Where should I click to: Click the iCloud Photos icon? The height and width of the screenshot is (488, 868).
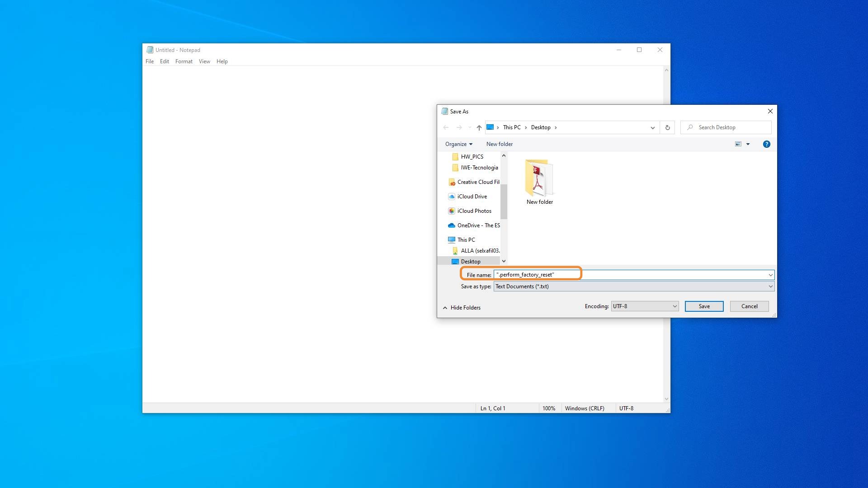pyautogui.click(x=451, y=211)
